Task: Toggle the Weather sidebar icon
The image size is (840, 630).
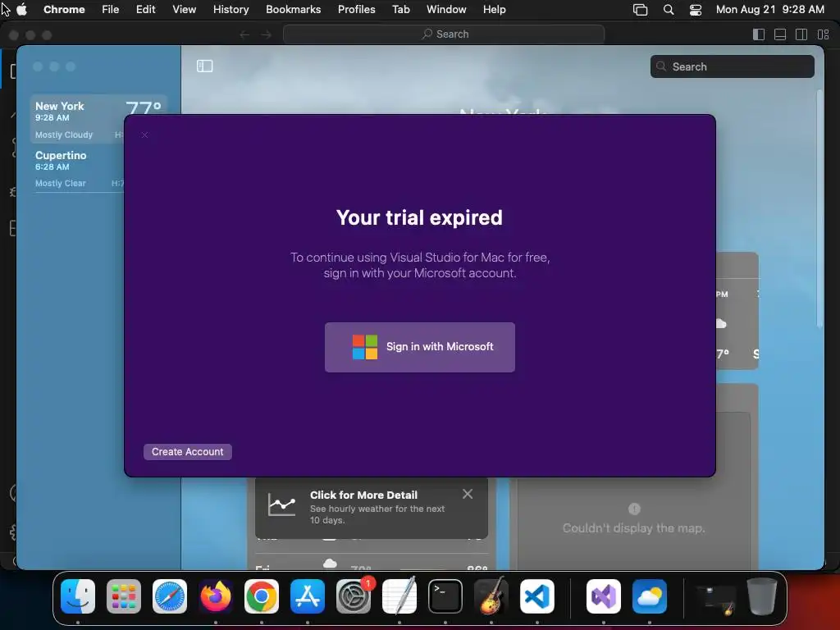Action: pyautogui.click(x=204, y=66)
